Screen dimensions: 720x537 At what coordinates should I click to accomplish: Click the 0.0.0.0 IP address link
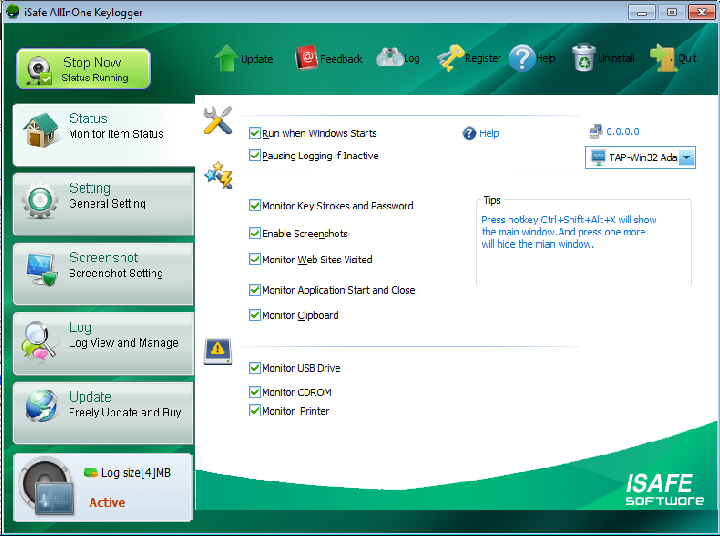pos(623,132)
